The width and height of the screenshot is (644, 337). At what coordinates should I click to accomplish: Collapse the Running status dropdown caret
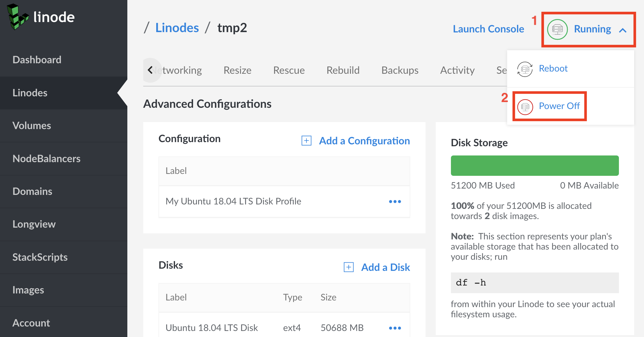623,31
